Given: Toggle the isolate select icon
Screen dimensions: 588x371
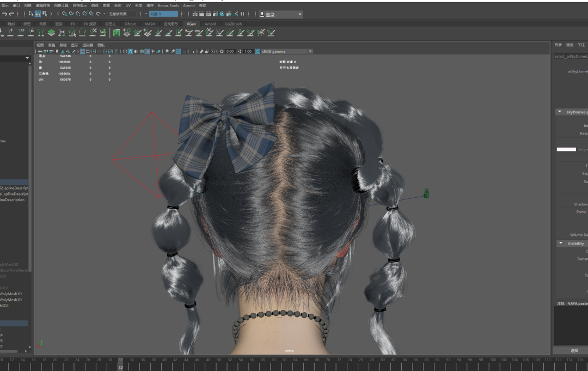Looking at the screenshot, I should [x=193, y=51].
